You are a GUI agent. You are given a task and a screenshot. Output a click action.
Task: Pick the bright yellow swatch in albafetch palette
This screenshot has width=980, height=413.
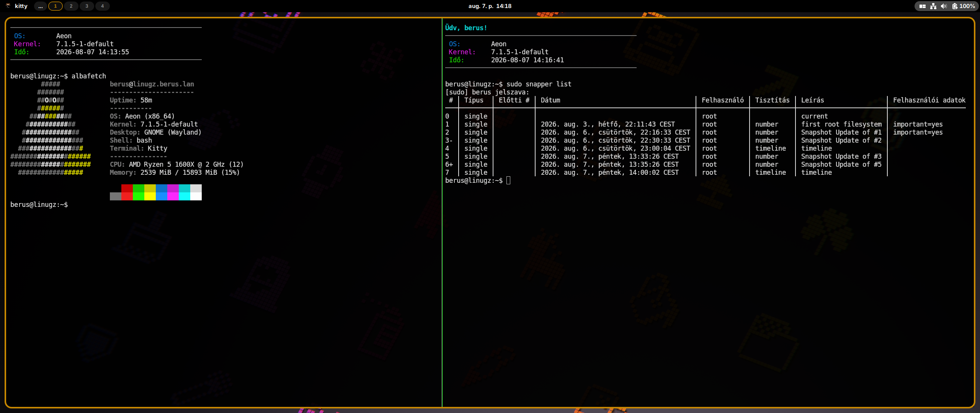pos(150,196)
